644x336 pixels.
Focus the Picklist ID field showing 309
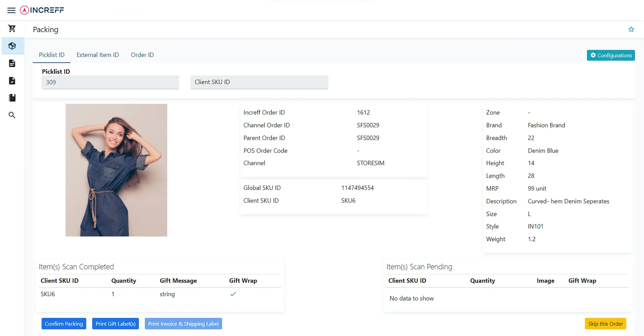(x=110, y=82)
